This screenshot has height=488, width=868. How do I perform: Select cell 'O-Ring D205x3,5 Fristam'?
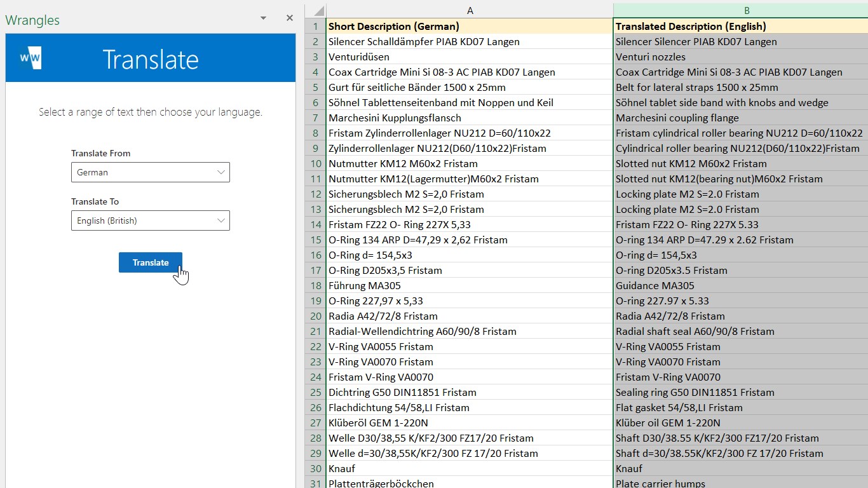click(x=470, y=271)
